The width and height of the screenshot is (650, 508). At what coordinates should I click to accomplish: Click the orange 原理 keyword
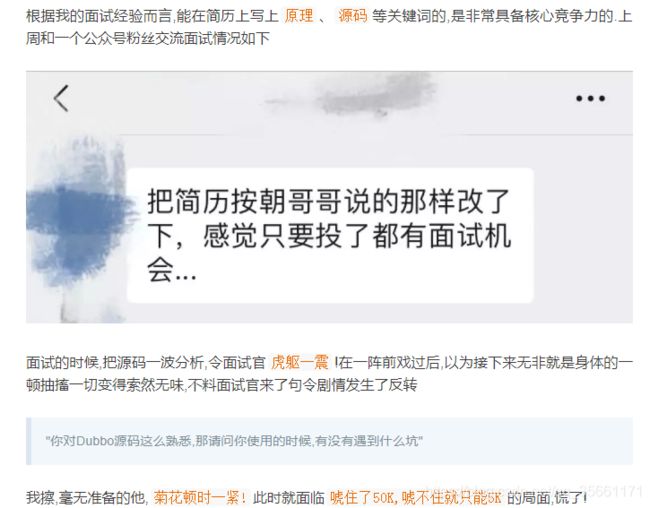(x=299, y=16)
